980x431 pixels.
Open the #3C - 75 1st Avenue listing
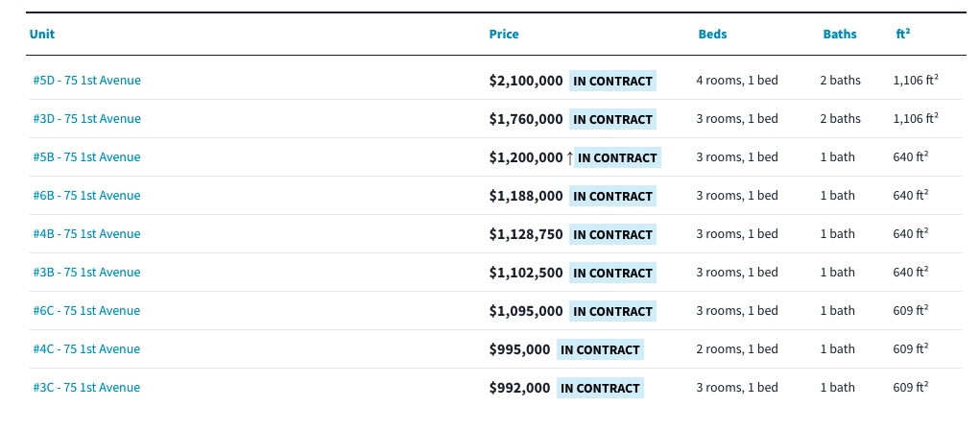(x=86, y=388)
